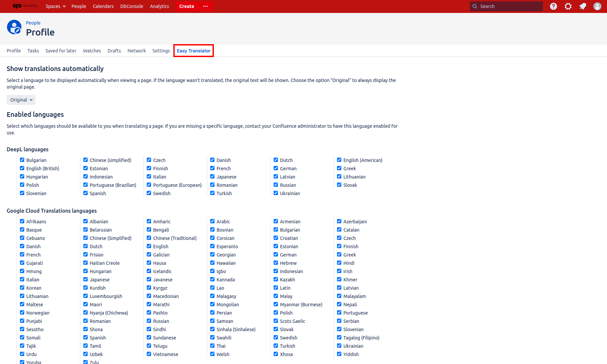
Task: Open the Notifications bell icon
Action: tap(583, 6)
